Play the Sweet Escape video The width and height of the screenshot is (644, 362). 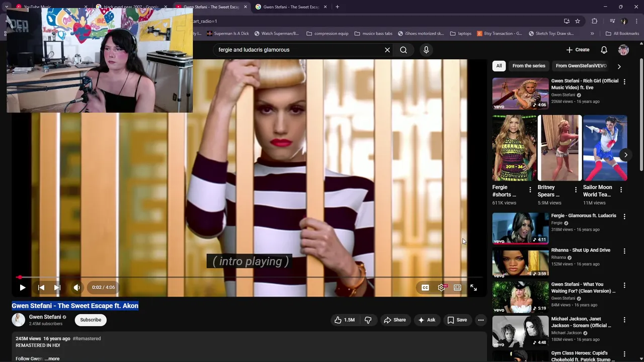pos(22,288)
